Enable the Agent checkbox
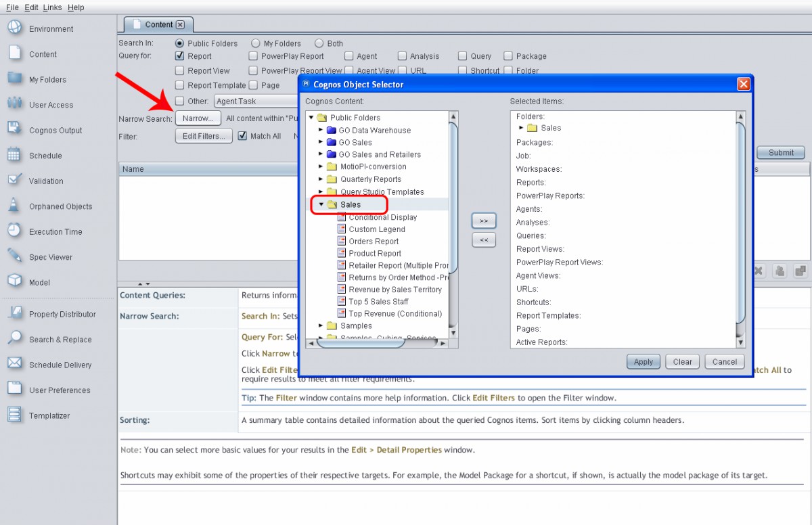Viewport: 812px width, 525px height. tap(349, 56)
